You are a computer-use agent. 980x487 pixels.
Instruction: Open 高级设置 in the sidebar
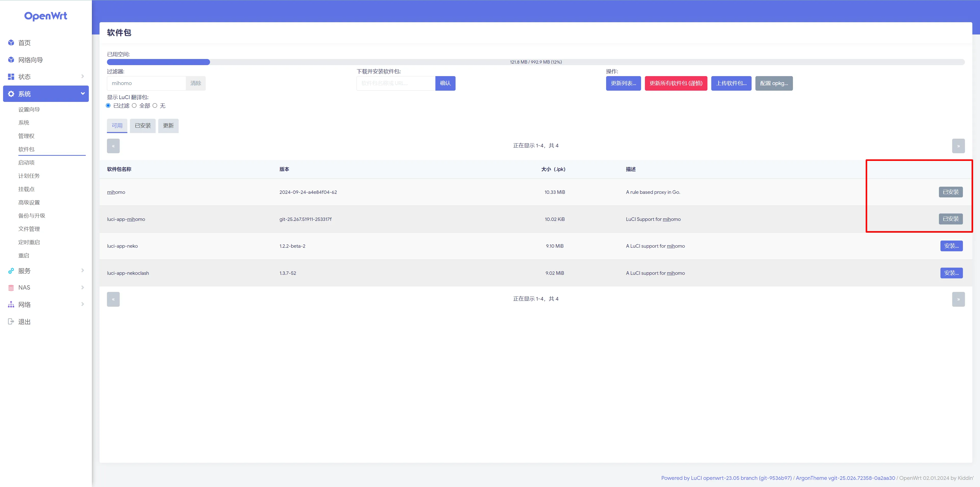coord(29,203)
